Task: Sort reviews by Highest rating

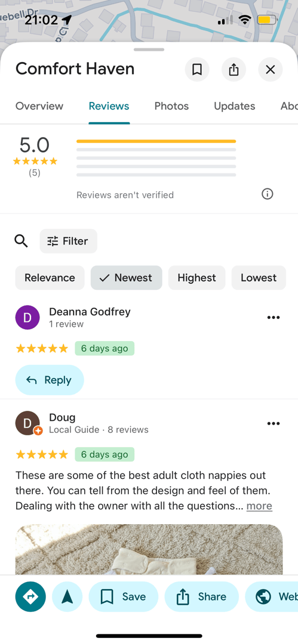Action: (196, 278)
